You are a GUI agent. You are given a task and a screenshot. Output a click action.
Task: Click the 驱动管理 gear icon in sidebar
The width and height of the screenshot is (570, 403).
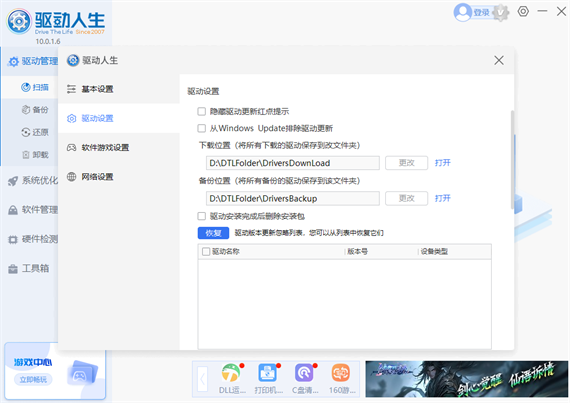[x=13, y=61]
